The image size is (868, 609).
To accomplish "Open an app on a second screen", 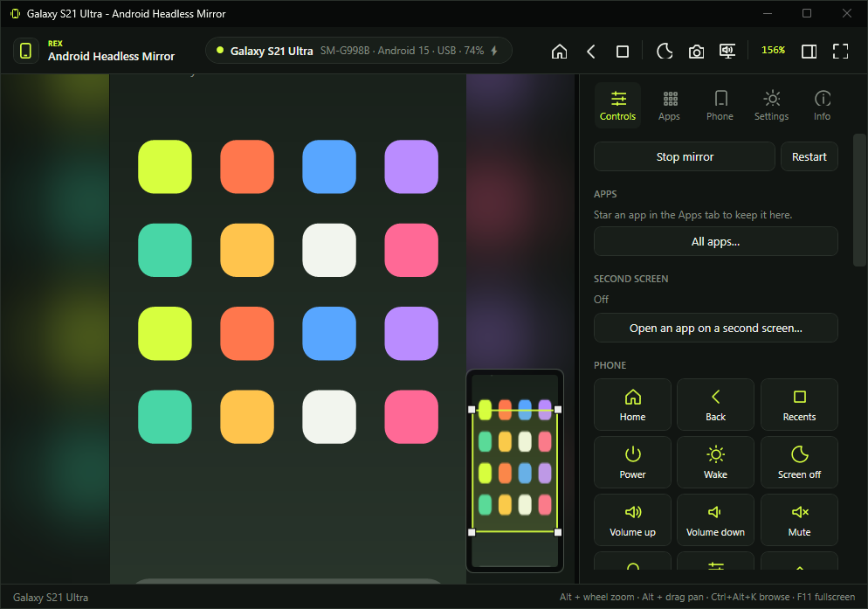I will (x=715, y=328).
